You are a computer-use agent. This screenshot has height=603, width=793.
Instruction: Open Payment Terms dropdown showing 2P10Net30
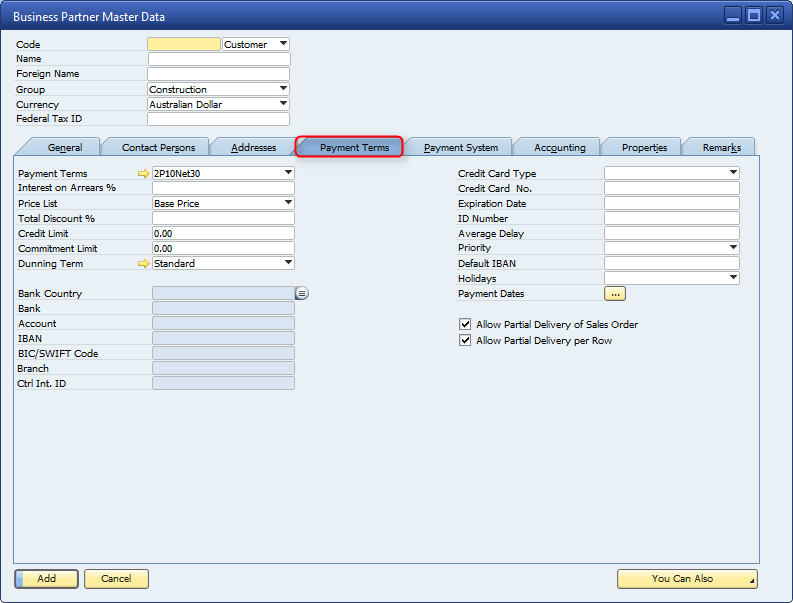coord(223,174)
